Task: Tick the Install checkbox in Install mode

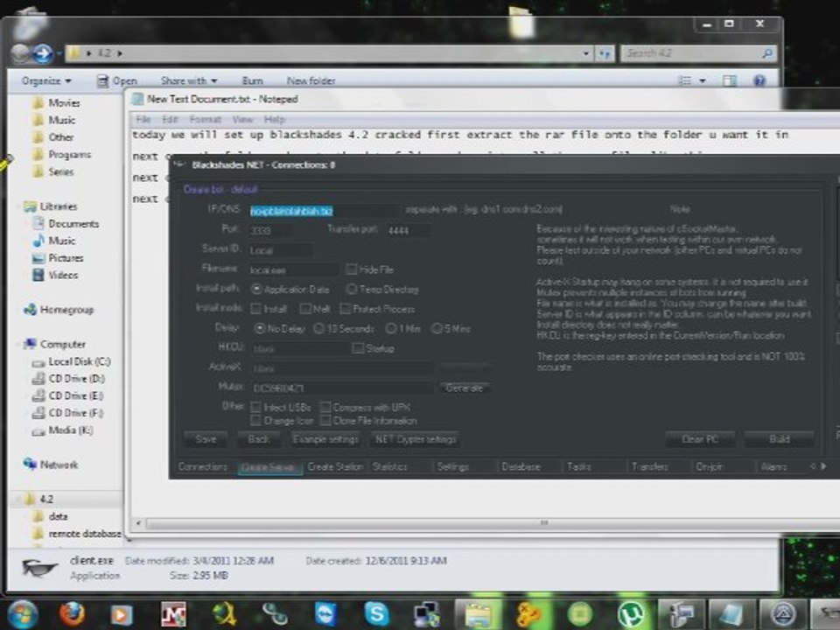Action: (256, 309)
